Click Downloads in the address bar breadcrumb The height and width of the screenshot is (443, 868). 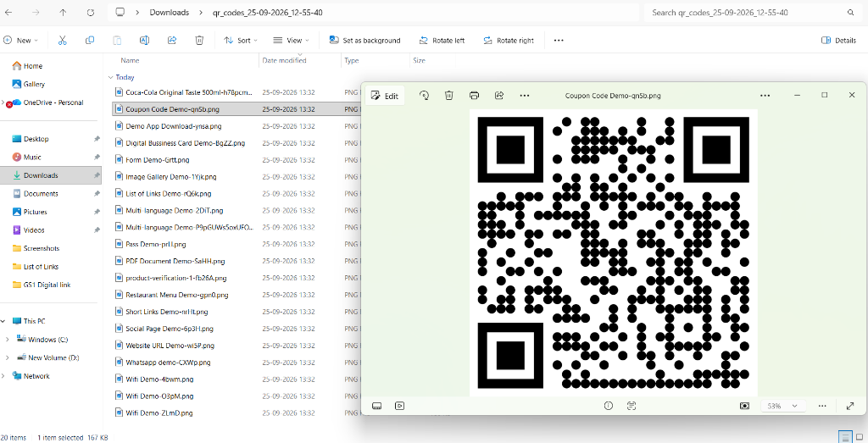coord(170,12)
